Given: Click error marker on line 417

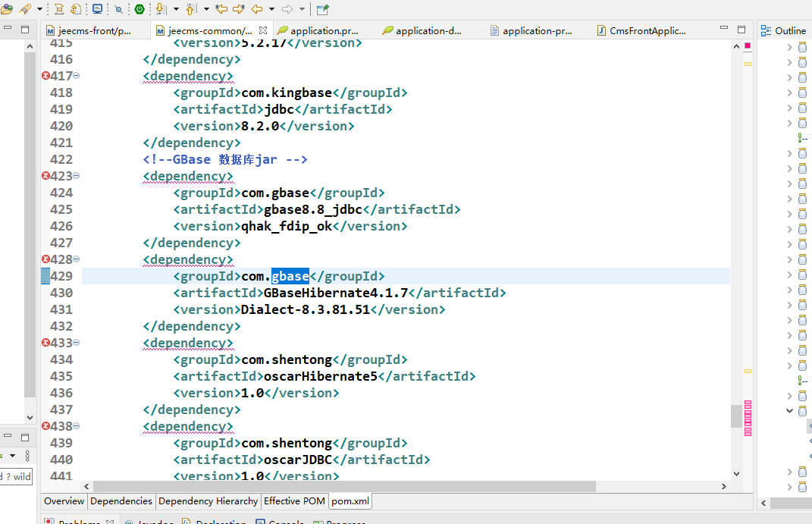Looking at the screenshot, I should coord(45,76).
